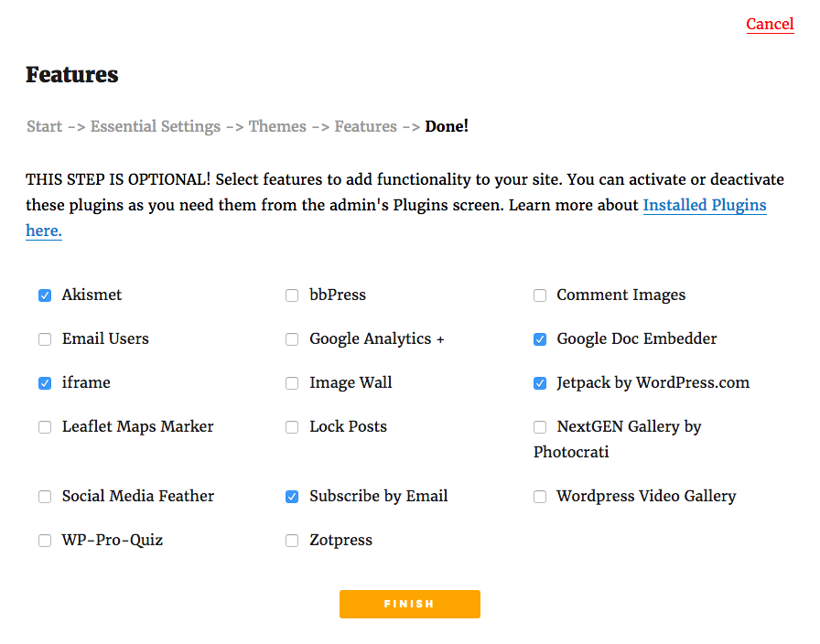Click the Themes breadcrumb step

pyautogui.click(x=277, y=126)
